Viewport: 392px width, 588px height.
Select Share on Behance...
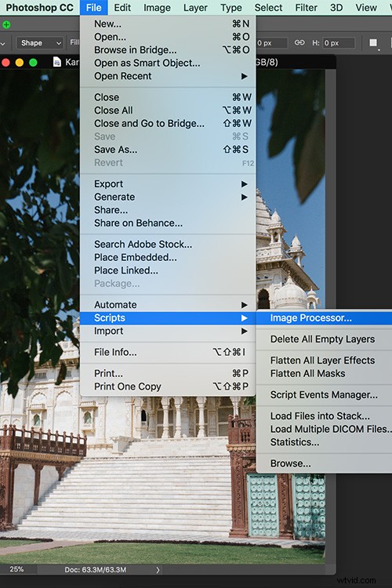click(x=168, y=223)
